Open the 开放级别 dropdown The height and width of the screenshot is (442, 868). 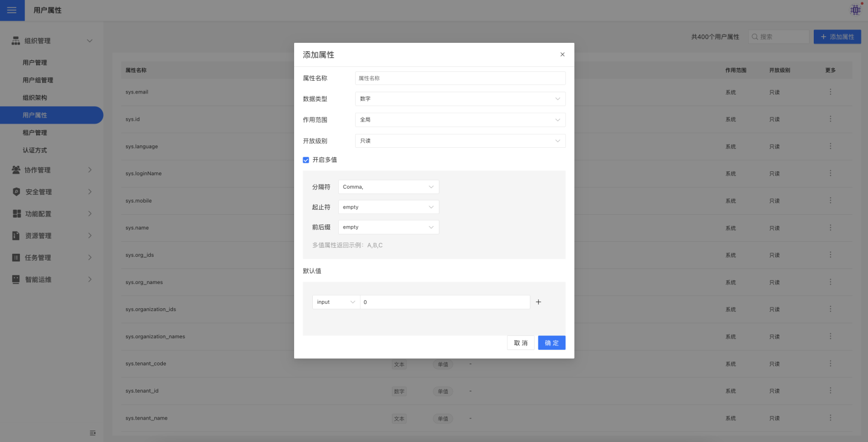461,140
